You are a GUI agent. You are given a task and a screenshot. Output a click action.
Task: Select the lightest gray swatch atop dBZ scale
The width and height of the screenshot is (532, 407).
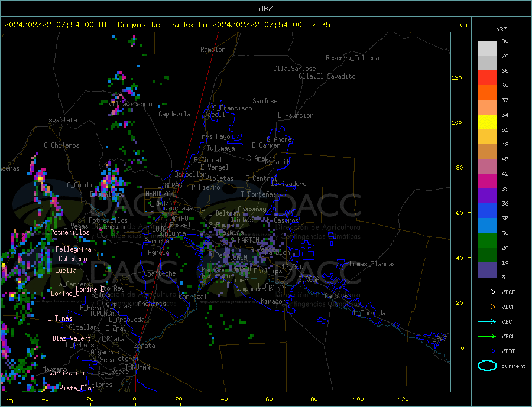487,48
